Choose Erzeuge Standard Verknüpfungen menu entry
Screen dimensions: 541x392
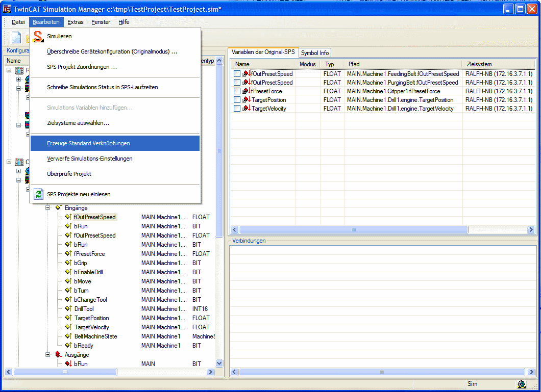tap(115, 143)
